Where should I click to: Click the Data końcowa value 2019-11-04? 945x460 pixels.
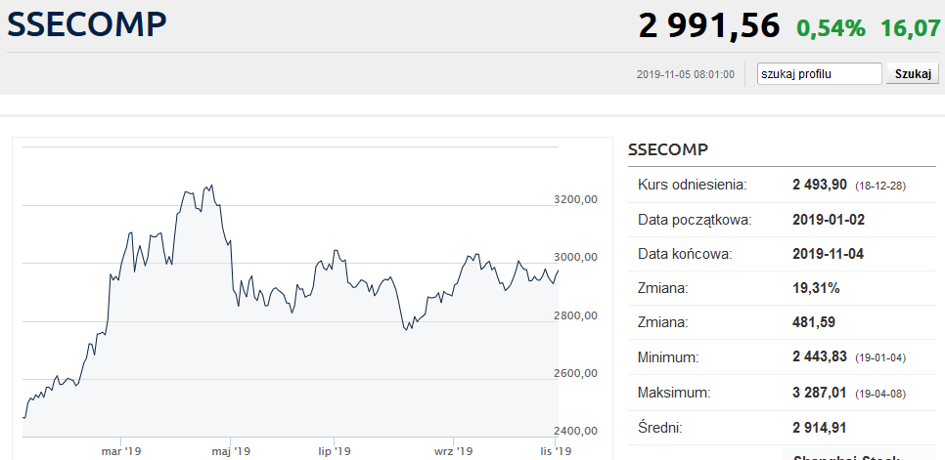828,254
